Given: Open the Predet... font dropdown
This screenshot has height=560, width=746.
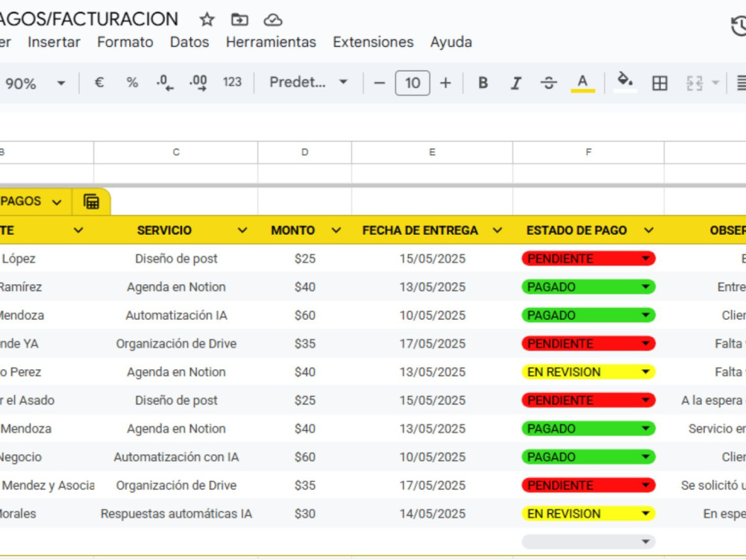Looking at the screenshot, I should pyautogui.click(x=308, y=83).
